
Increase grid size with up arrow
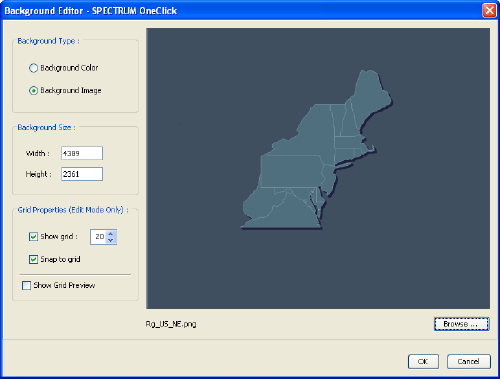[111, 234]
